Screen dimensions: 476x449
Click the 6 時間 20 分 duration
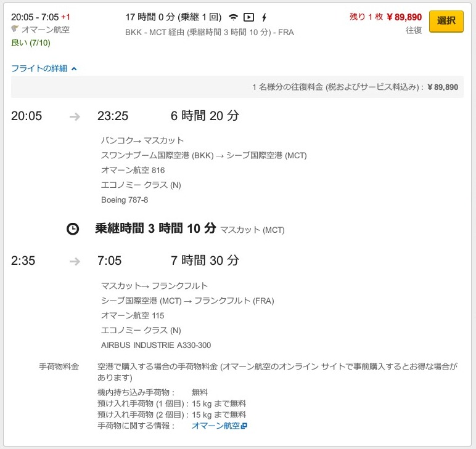coord(205,116)
